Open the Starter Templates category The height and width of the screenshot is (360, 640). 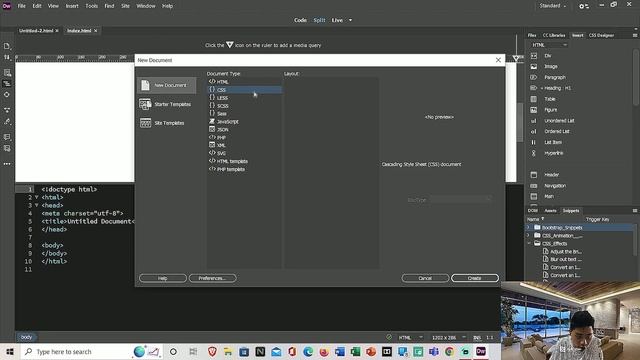click(x=167, y=104)
